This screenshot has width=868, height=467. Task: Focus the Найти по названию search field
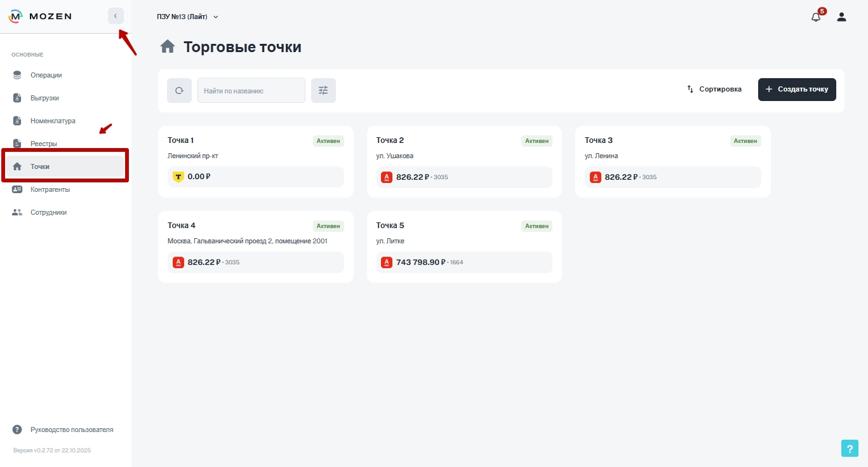click(251, 90)
